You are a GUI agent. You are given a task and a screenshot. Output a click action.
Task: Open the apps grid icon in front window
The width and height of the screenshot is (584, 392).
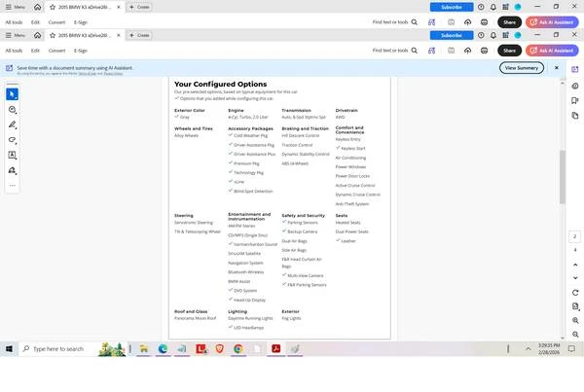(x=505, y=35)
